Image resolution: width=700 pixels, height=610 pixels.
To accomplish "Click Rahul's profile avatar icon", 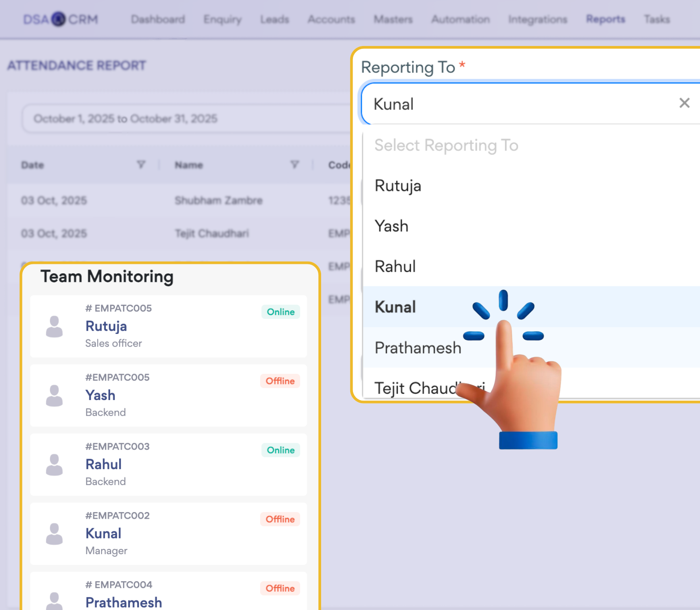I will point(54,464).
